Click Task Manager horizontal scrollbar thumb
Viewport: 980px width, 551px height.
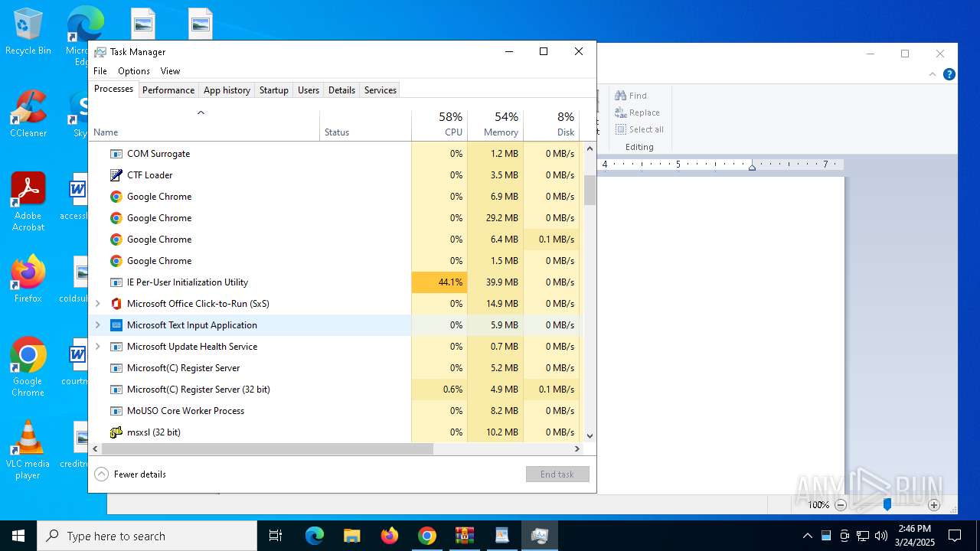tap(267, 449)
